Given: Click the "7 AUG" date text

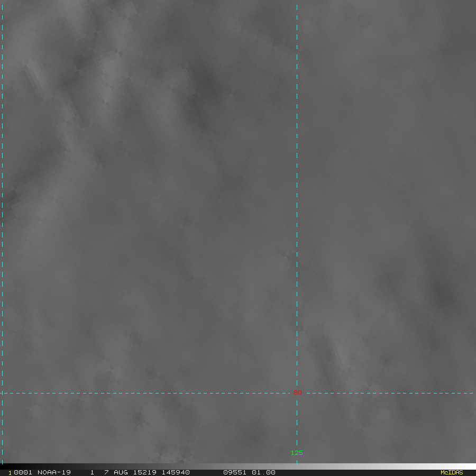Looking at the screenshot, I should point(115,472).
